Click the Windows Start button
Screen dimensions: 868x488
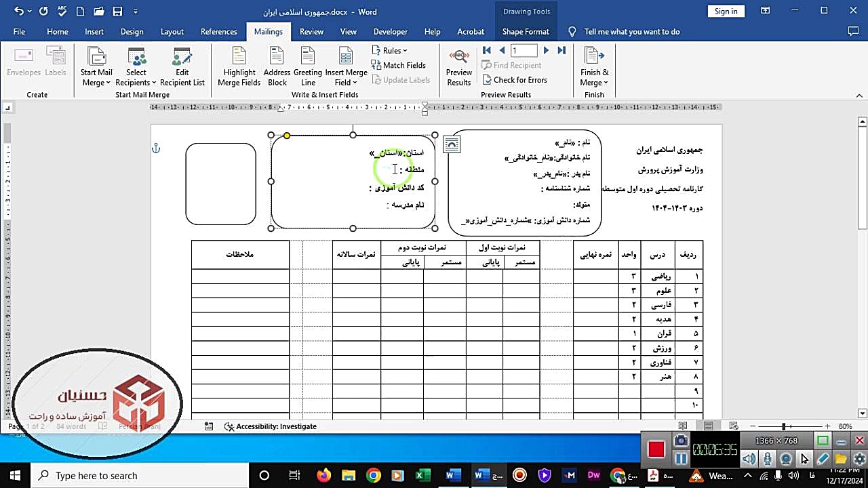click(x=16, y=475)
